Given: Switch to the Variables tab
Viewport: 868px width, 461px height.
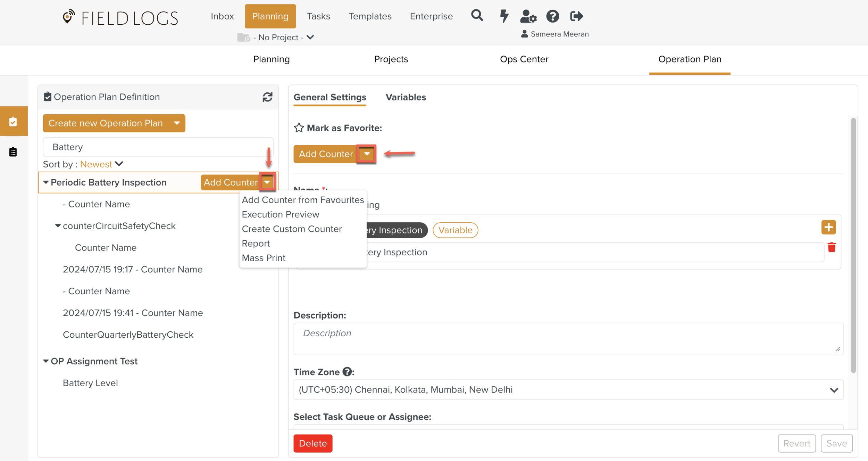Looking at the screenshot, I should pyautogui.click(x=406, y=97).
